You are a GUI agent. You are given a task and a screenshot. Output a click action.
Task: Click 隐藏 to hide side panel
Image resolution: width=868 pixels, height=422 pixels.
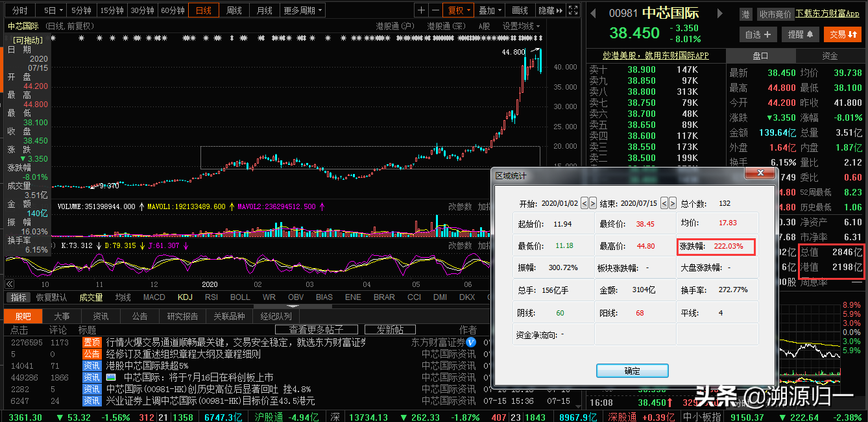550,10
